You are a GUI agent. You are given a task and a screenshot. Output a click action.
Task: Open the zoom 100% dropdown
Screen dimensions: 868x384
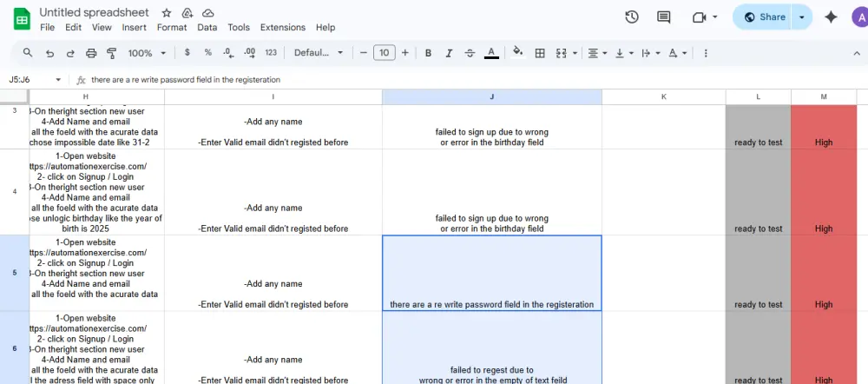147,53
